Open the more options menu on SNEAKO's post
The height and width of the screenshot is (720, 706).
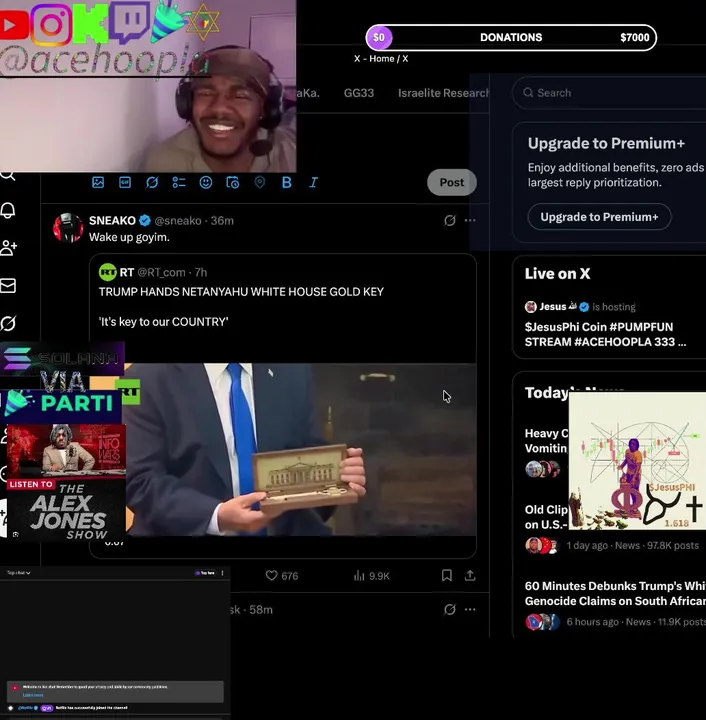(x=470, y=220)
